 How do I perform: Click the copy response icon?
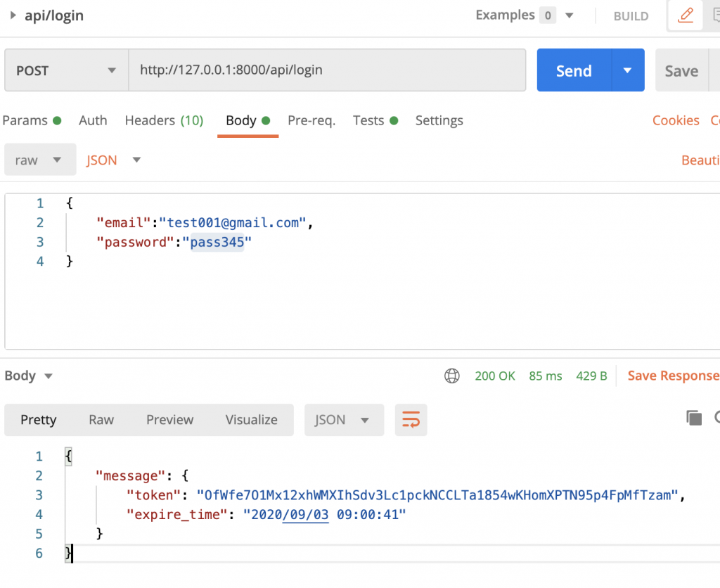pos(694,418)
